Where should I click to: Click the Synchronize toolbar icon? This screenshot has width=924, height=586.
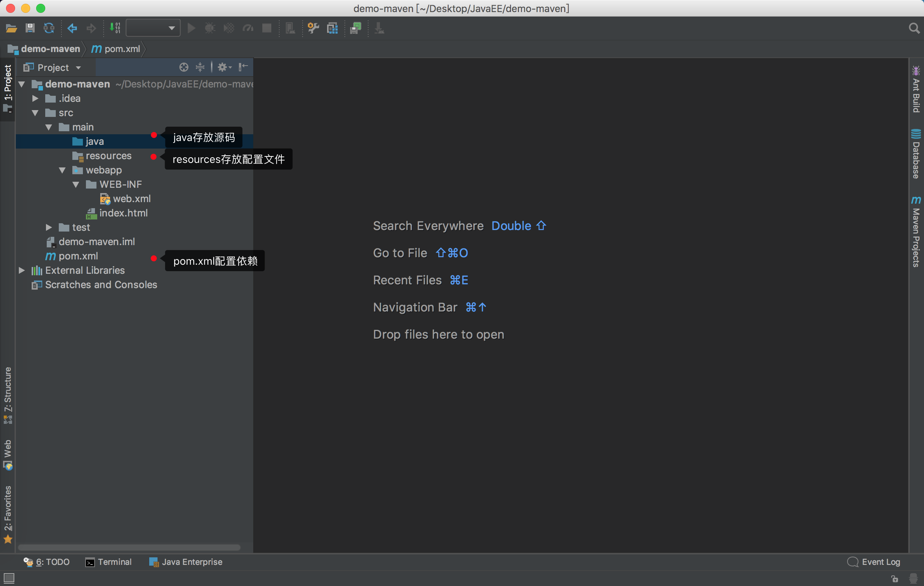pyautogui.click(x=49, y=28)
